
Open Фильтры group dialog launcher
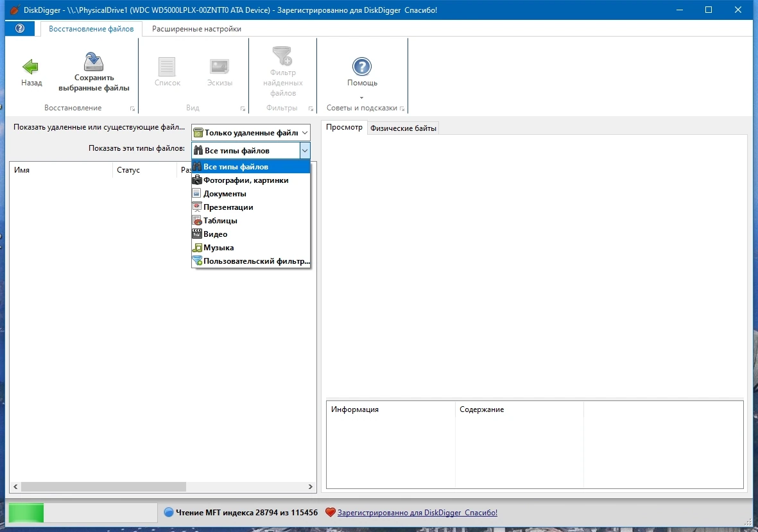[311, 108]
